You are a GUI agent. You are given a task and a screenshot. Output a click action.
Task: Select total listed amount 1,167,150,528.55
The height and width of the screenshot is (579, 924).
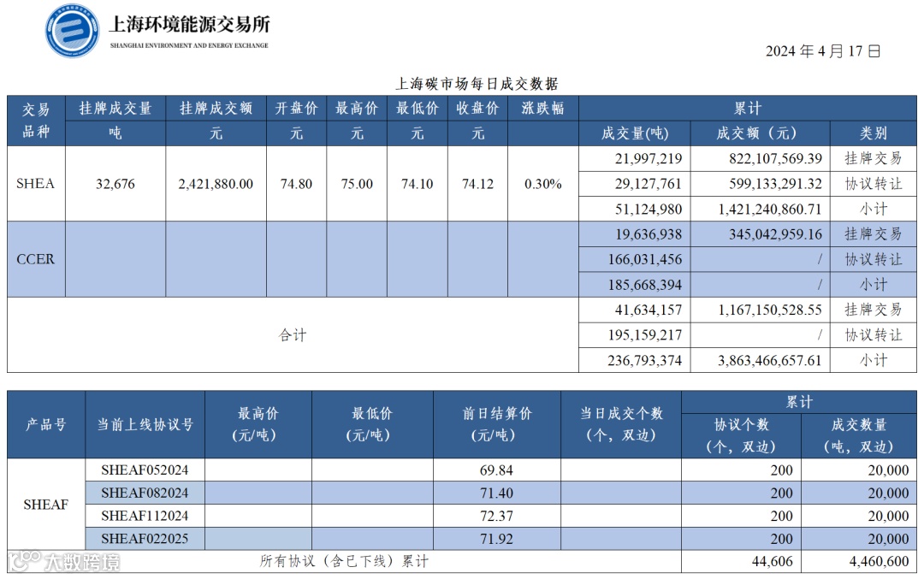[x=770, y=310]
